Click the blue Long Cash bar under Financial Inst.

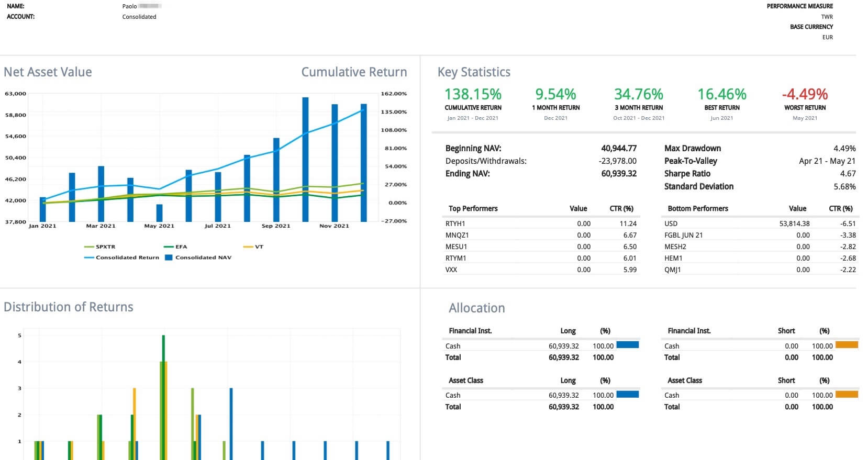[627, 345]
